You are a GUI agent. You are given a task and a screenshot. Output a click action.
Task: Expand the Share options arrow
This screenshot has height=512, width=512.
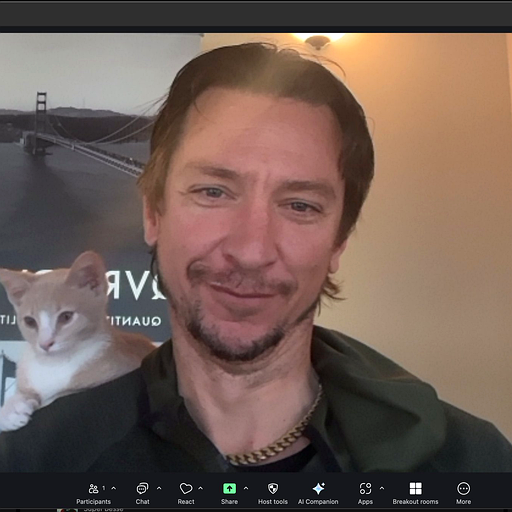coord(246,488)
